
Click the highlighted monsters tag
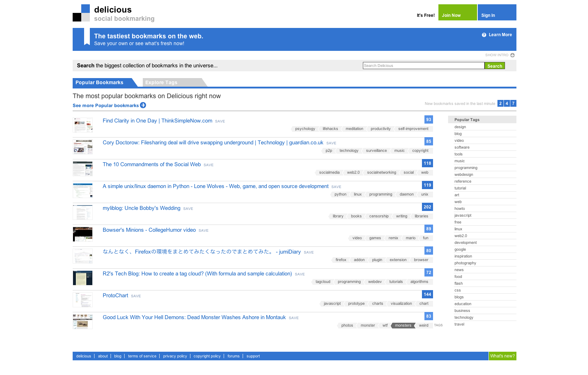403,326
